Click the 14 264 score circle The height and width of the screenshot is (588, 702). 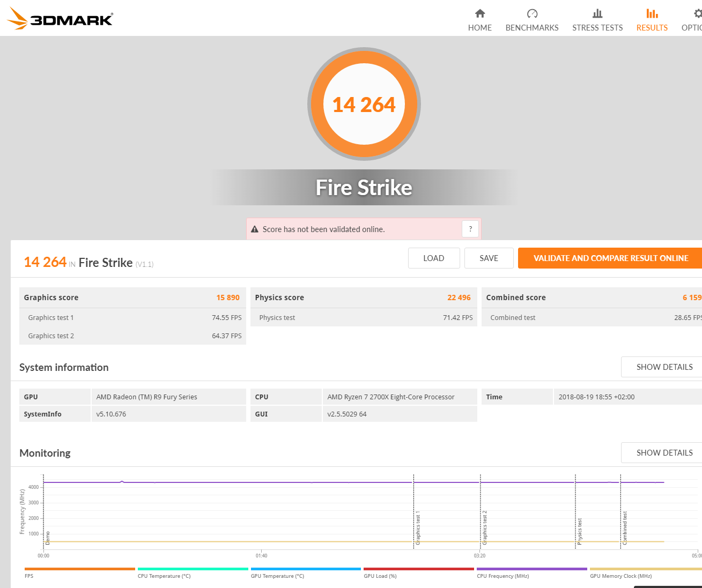point(364,104)
